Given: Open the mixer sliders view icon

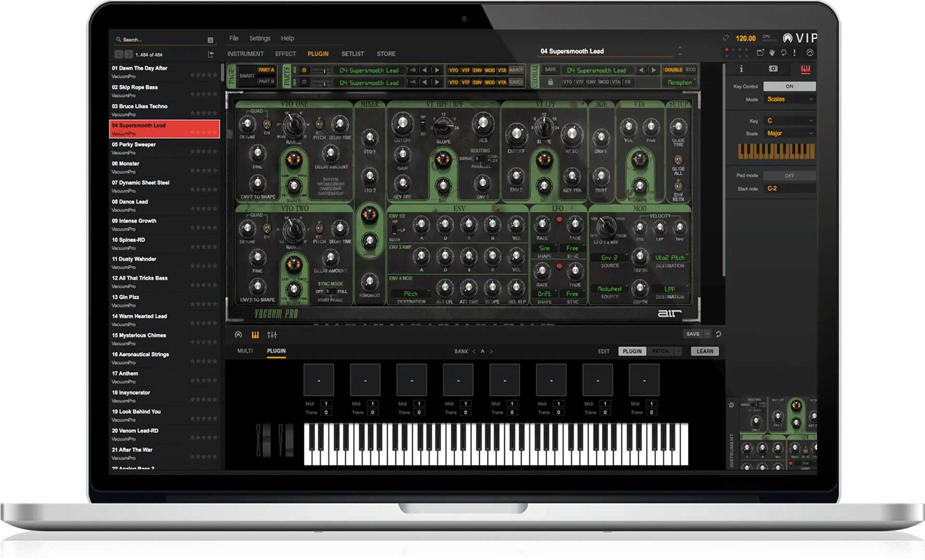Looking at the screenshot, I should [x=272, y=335].
